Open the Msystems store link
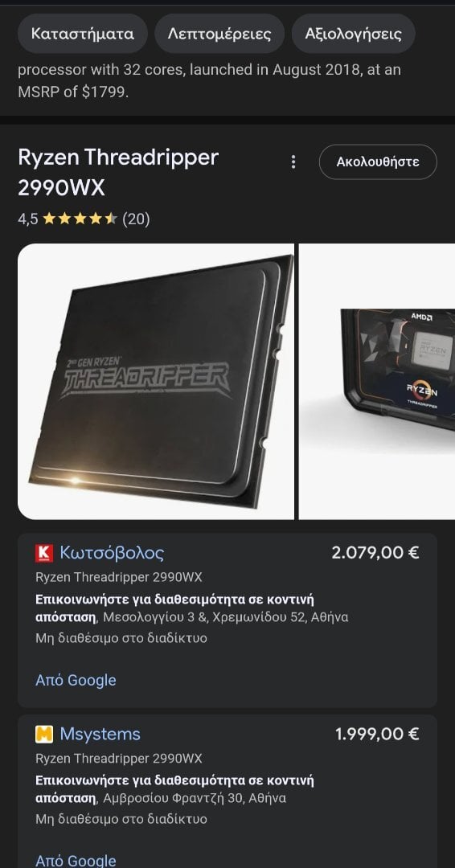 tap(100, 734)
